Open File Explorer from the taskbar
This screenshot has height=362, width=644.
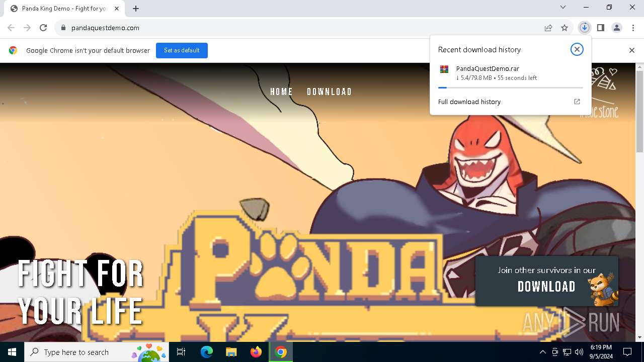(x=231, y=352)
